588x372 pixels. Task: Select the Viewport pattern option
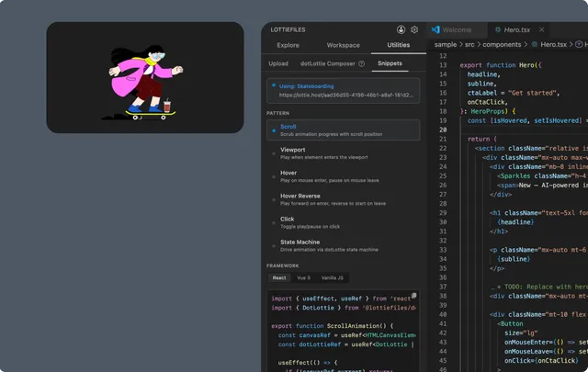[x=343, y=153]
